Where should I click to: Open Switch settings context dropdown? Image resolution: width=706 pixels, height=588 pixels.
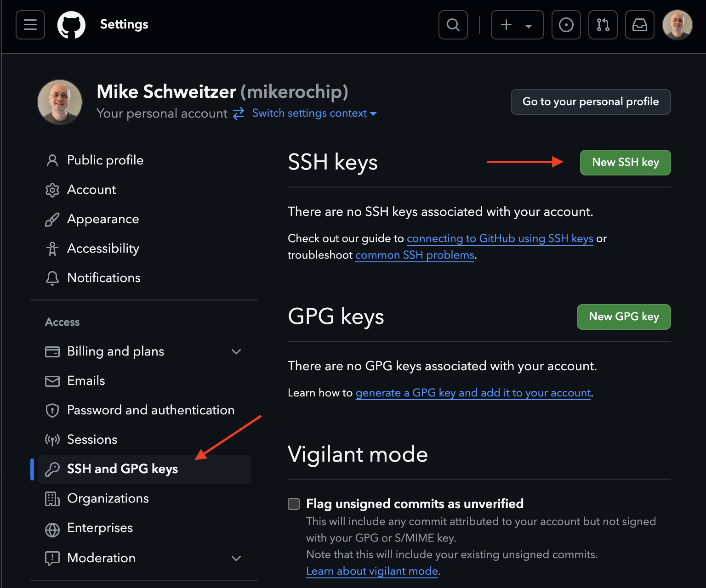[x=314, y=113]
